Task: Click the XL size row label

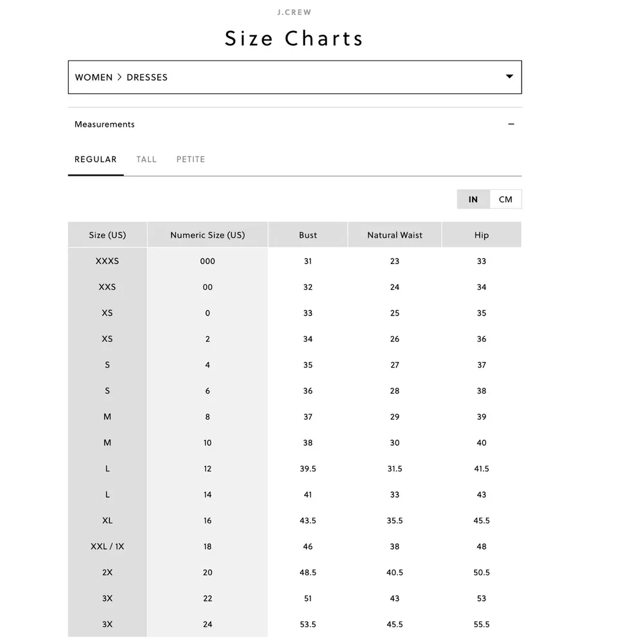Action: [x=108, y=520]
